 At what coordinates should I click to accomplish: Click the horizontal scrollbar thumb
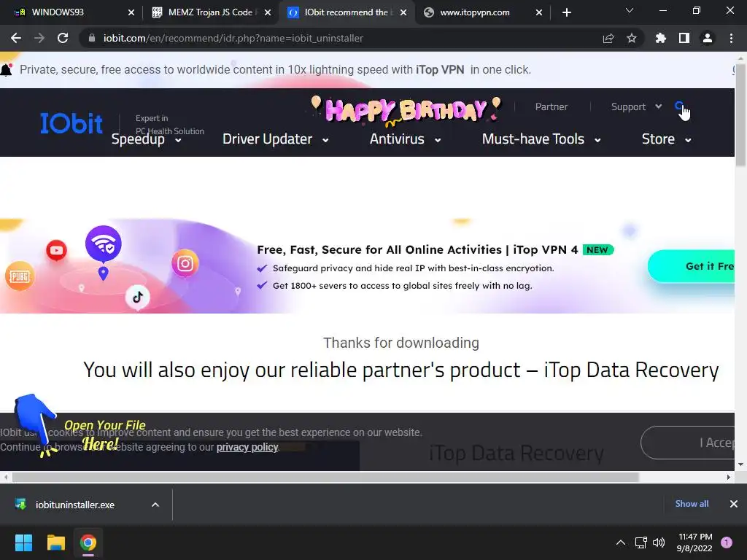tap(325, 477)
